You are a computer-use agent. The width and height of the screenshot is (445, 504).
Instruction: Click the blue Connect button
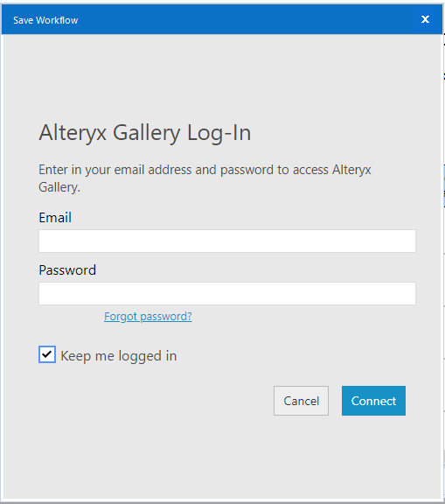click(x=373, y=401)
